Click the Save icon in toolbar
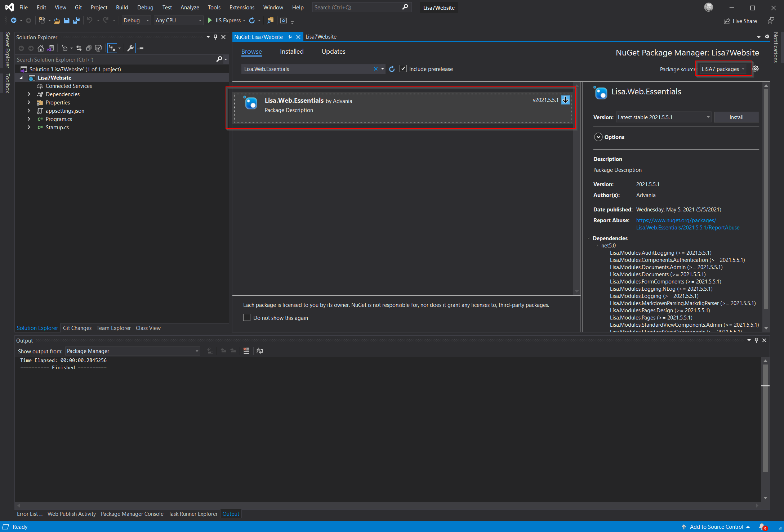784x532 pixels. click(x=66, y=21)
